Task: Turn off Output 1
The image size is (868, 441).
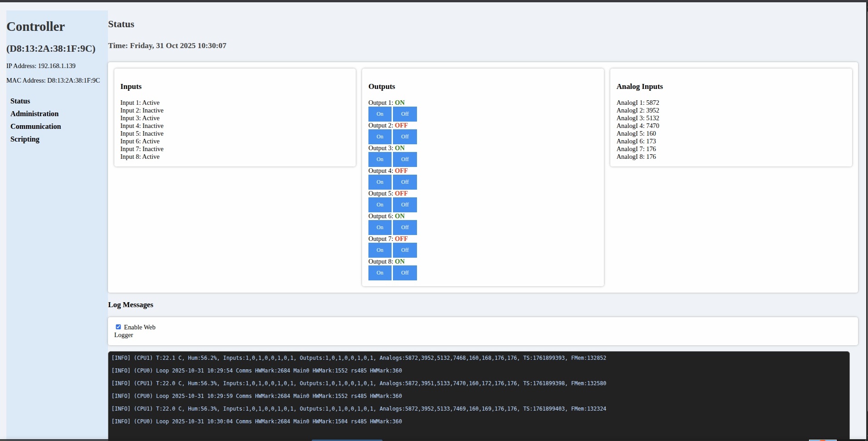Action: pos(404,114)
